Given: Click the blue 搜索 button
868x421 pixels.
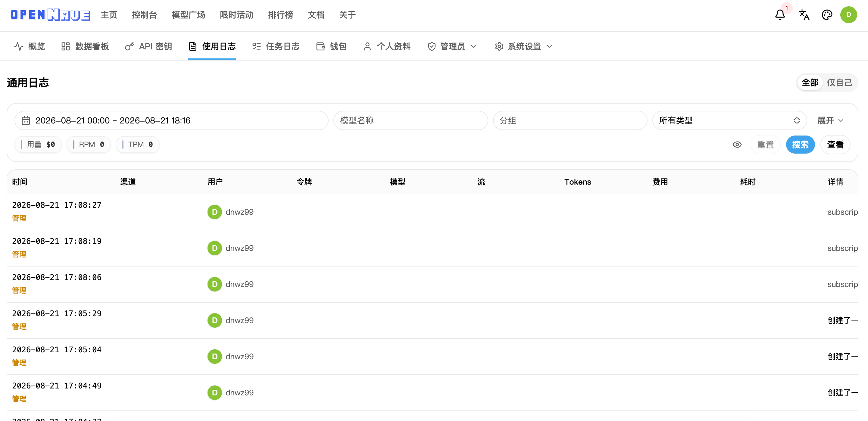Looking at the screenshot, I should [800, 145].
